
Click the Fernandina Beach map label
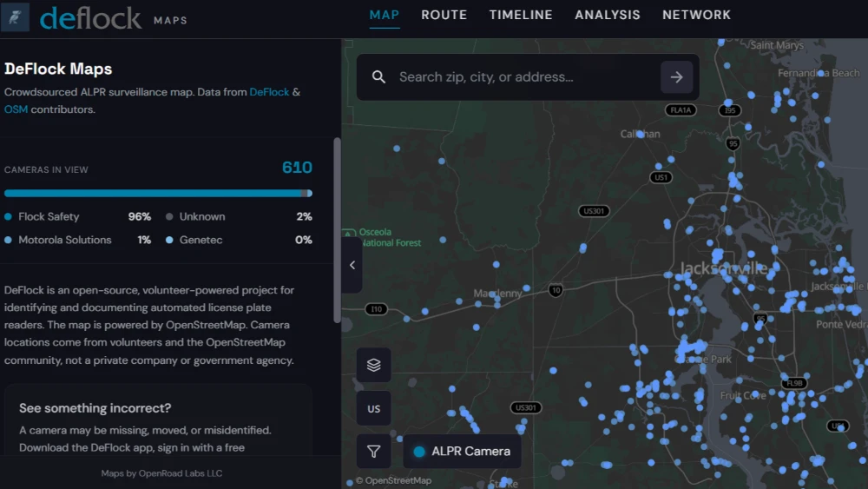(x=819, y=73)
